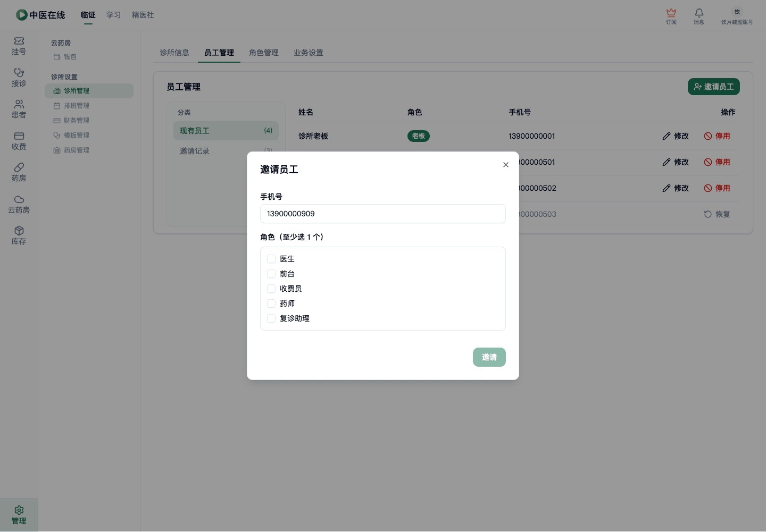Click 恢复 in the 00000503 row
The width and height of the screenshot is (766, 532).
coord(717,214)
